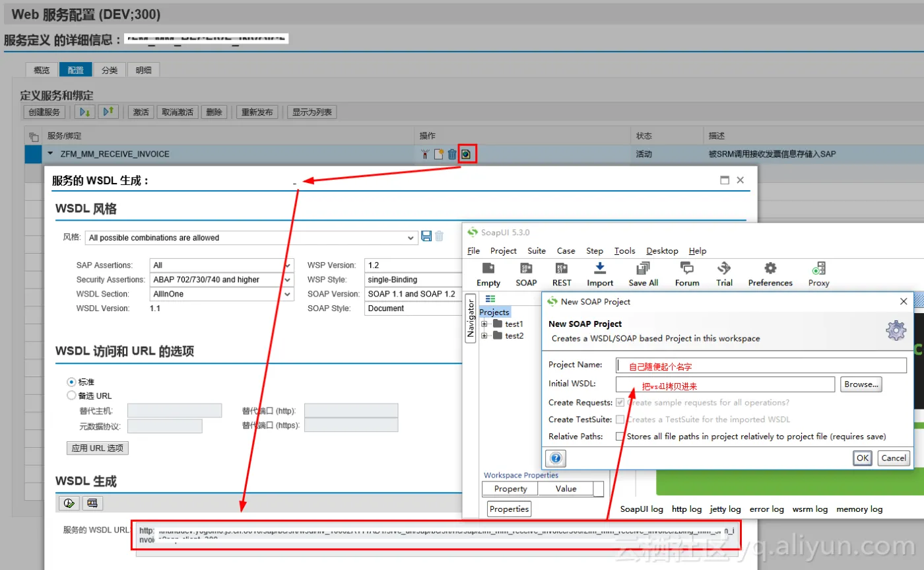Viewport: 924px width, 570px height.
Task: Click the generate WSDL icon under WSDL 生成
Action: coord(69,503)
